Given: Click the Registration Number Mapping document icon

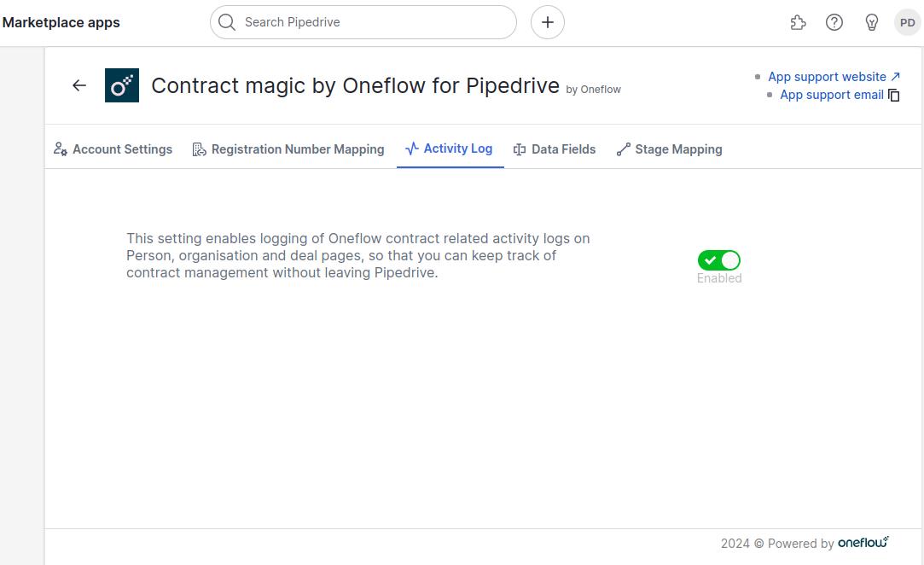Looking at the screenshot, I should pyautogui.click(x=199, y=149).
